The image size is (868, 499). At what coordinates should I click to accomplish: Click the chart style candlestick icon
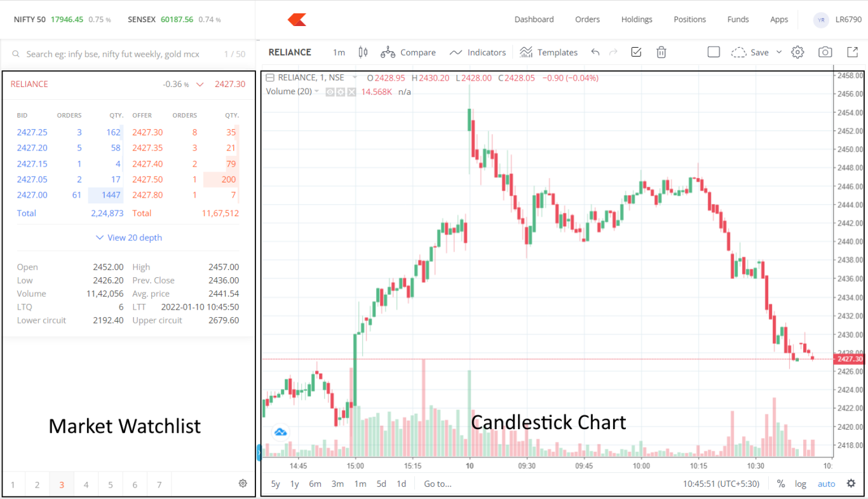click(363, 52)
